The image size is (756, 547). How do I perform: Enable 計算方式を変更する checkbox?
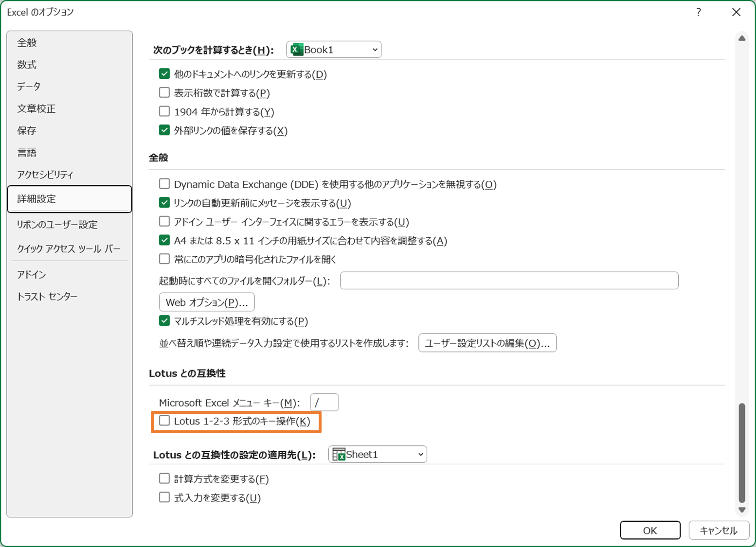[164, 479]
